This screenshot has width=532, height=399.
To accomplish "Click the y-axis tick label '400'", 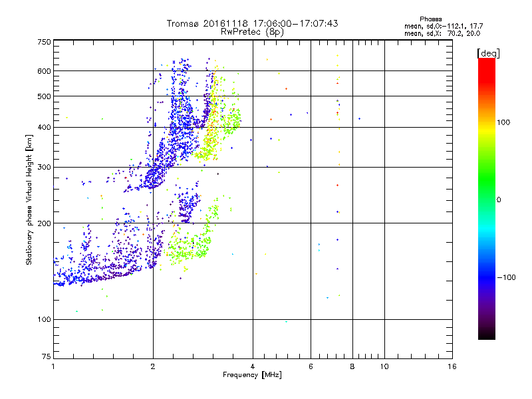I will [x=44, y=128].
